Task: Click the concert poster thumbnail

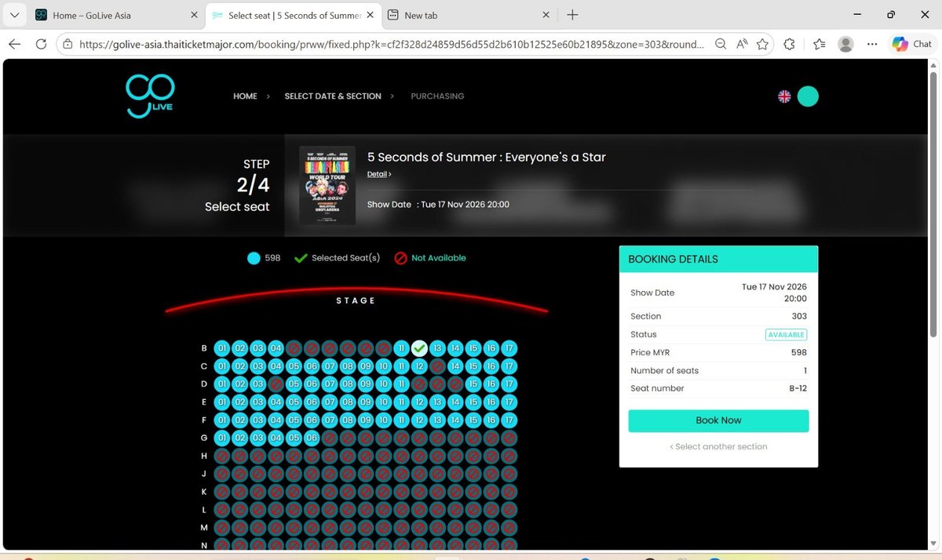Action: coord(327,185)
